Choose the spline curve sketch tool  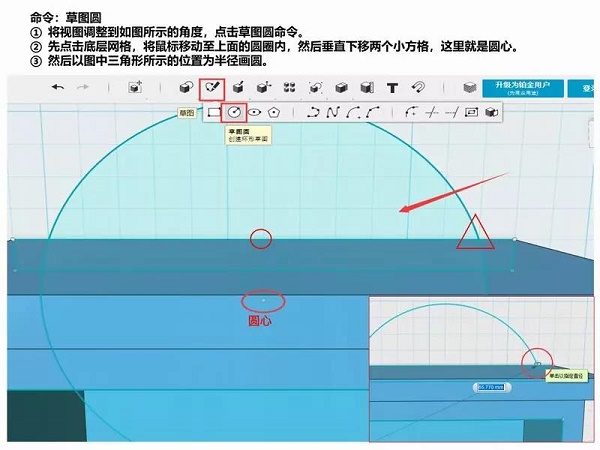click(333, 113)
